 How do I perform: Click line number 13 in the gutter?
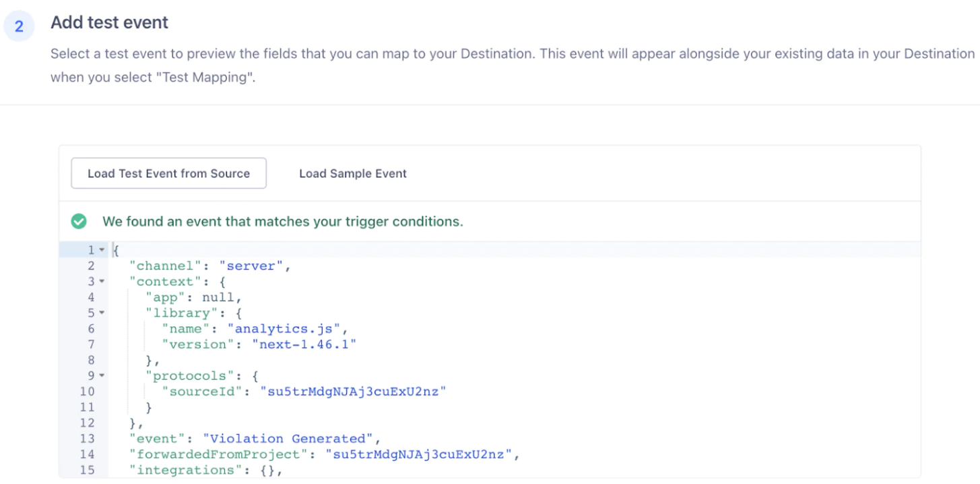(88, 439)
